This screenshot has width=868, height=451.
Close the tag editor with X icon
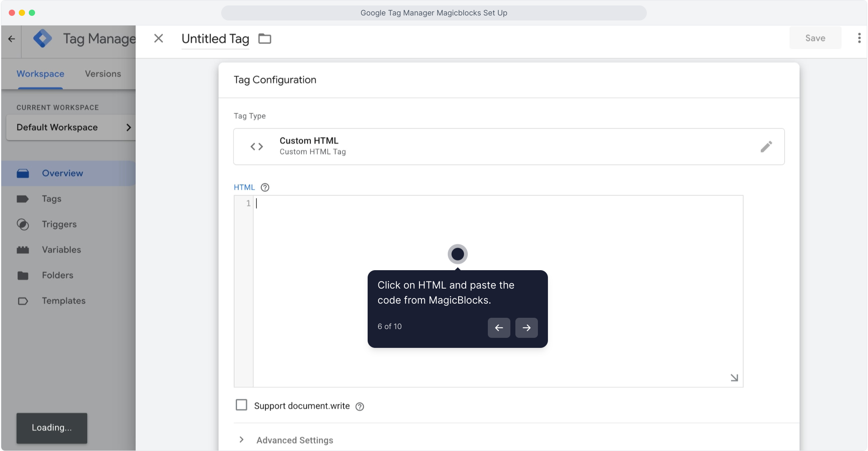159,38
